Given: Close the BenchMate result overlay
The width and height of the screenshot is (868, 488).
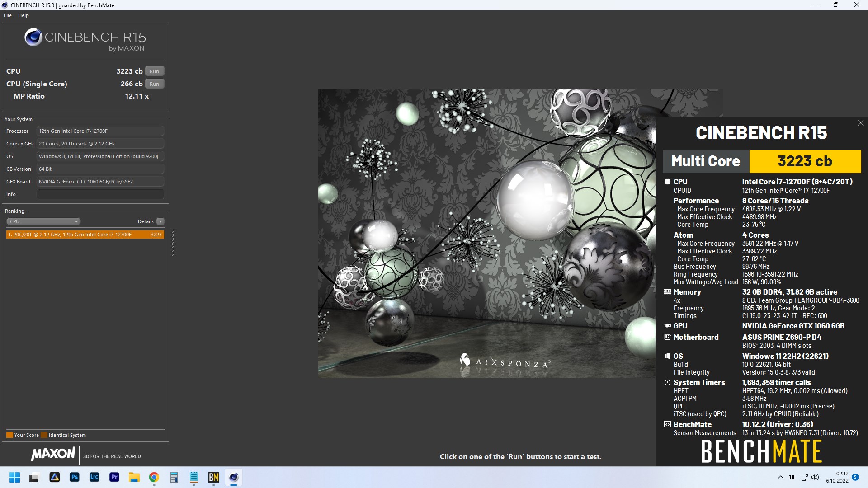Looking at the screenshot, I should [x=860, y=123].
